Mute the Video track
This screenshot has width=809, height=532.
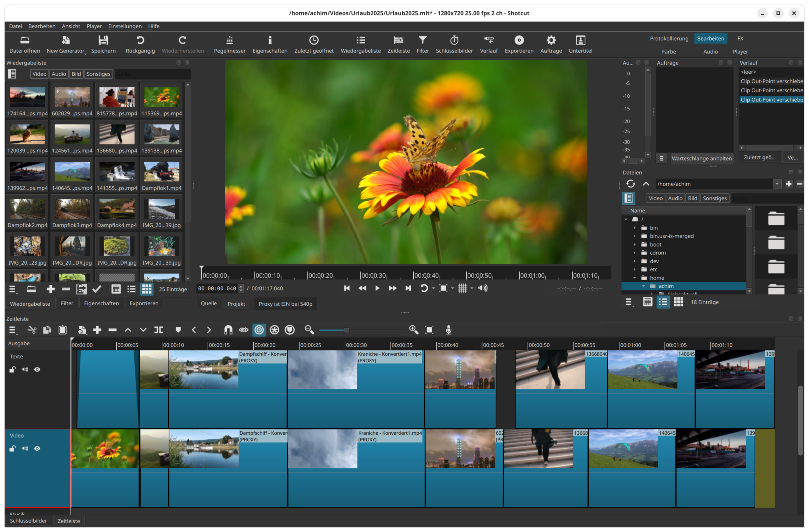25,448
